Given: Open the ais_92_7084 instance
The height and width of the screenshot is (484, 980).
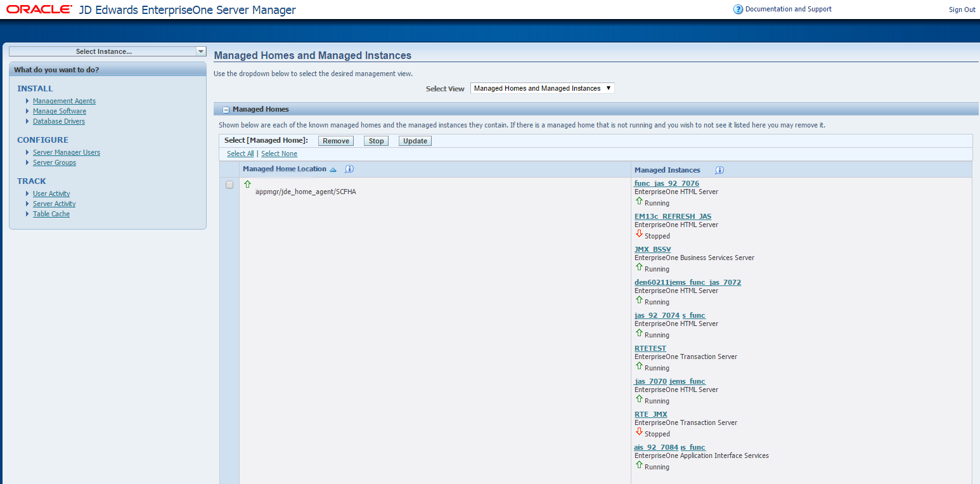Looking at the screenshot, I should tap(670, 447).
